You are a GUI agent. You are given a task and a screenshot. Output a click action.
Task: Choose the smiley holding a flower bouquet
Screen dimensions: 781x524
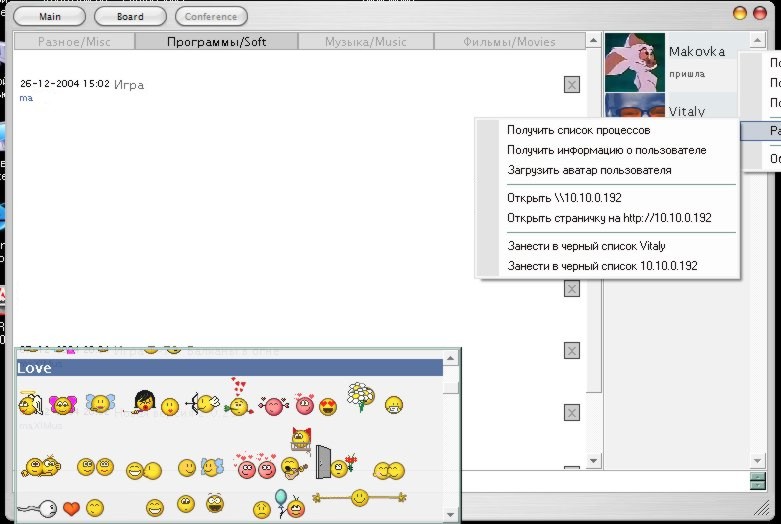tap(358, 396)
